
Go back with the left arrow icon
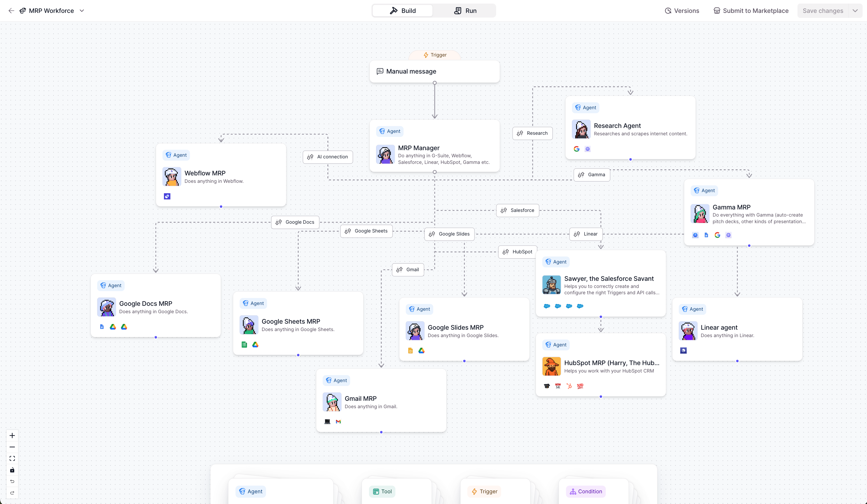click(x=11, y=11)
